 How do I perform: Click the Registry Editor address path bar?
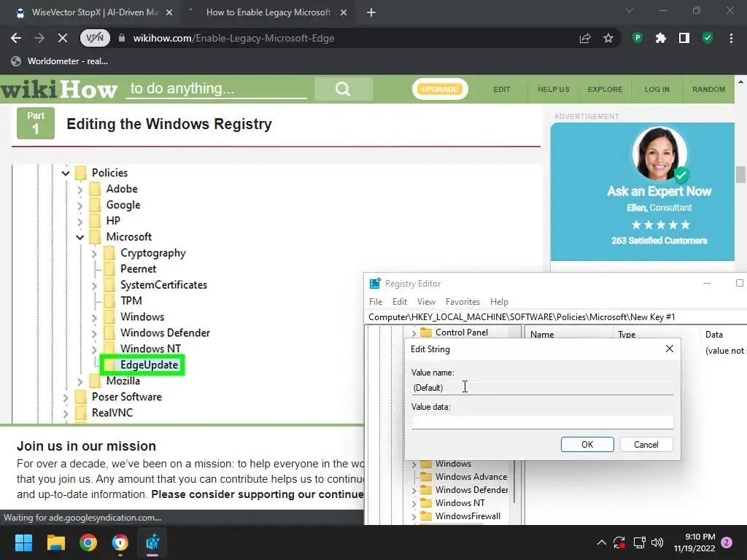tap(555, 317)
